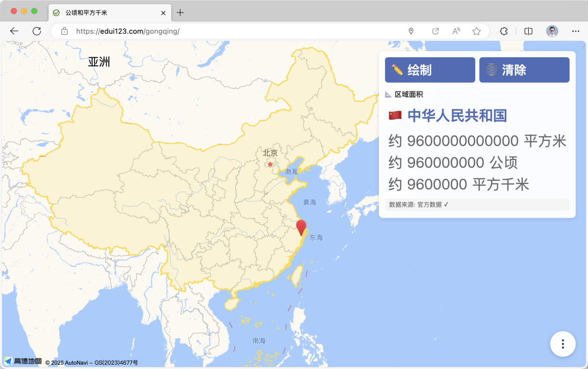Activate the read aloud icon in the address bar
This screenshot has width=588, height=369.
click(456, 31)
